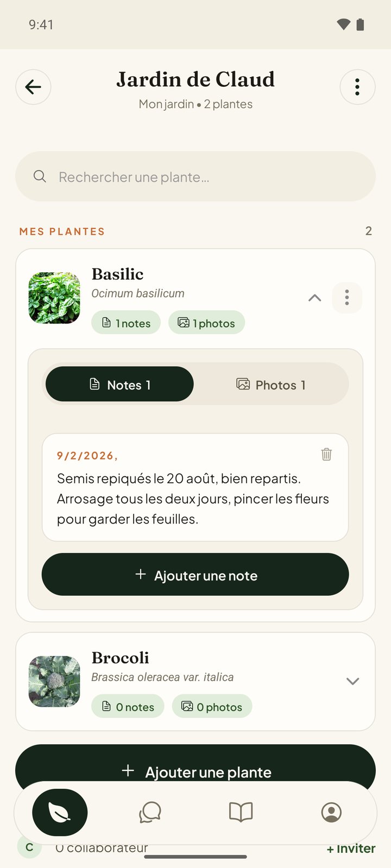This screenshot has width=391, height=868.
Task: Tap the 0 notes chip on Brocoli
Action: point(128,706)
